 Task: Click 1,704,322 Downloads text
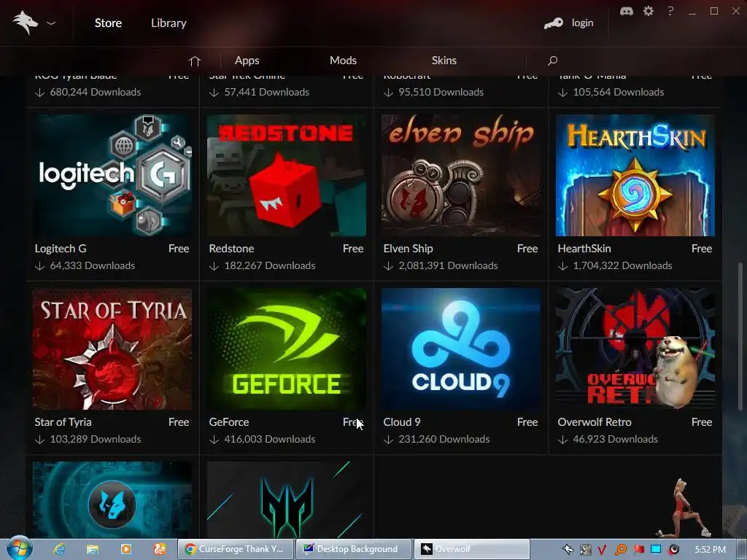point(622,265)
